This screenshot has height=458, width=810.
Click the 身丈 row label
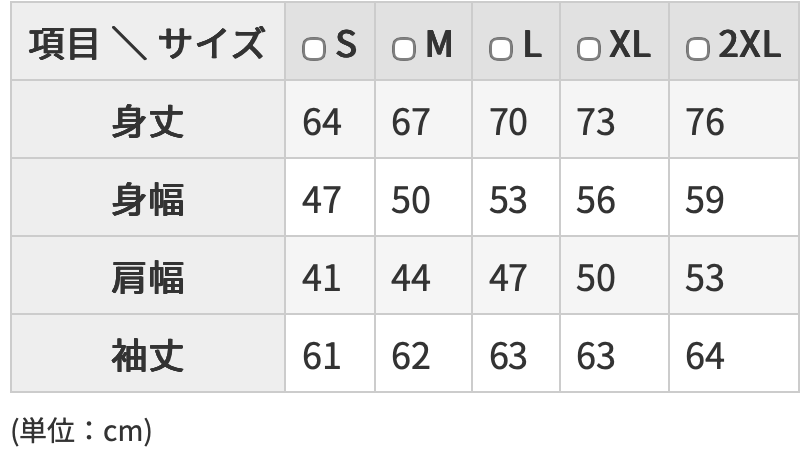point(147,122)
